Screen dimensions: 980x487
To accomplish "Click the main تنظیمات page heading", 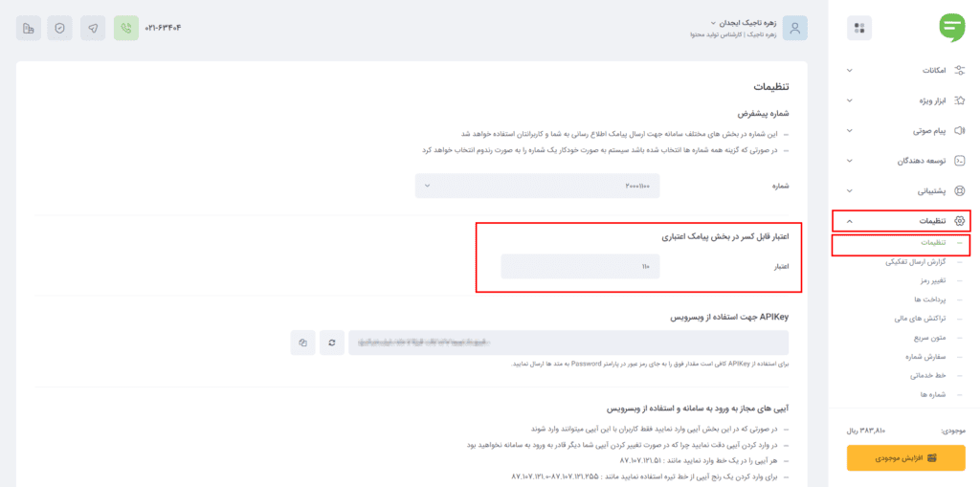I will tap(770, 86).
